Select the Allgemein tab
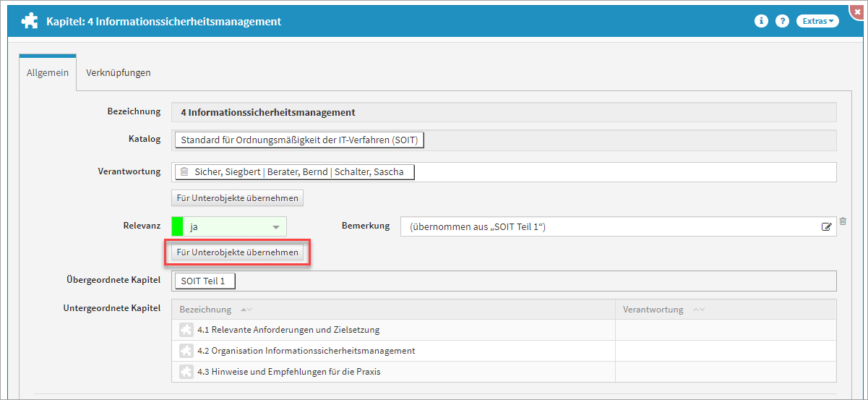Image resolution: width=868 pixels, height=400 pixels. click(48, 73)
